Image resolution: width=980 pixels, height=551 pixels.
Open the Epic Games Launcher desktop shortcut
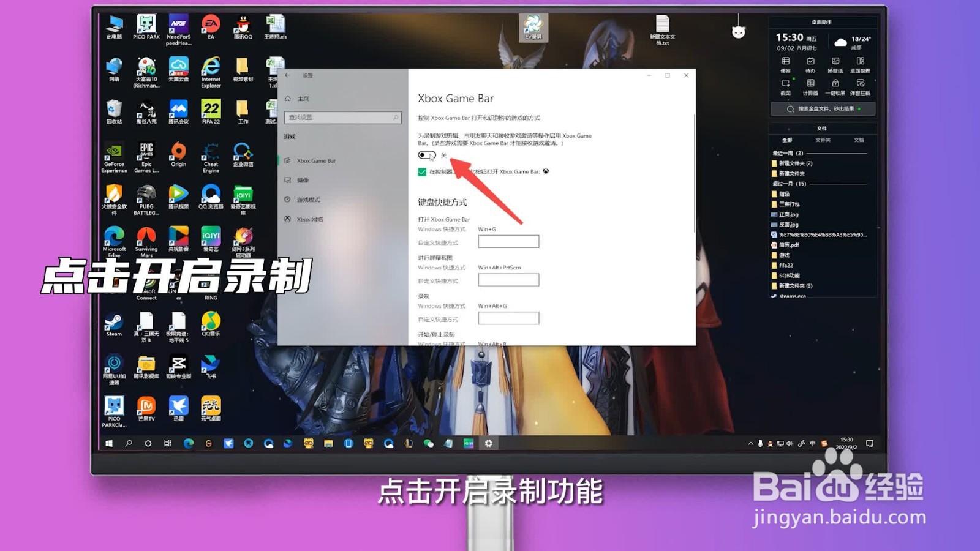click(x=146, y=157)
